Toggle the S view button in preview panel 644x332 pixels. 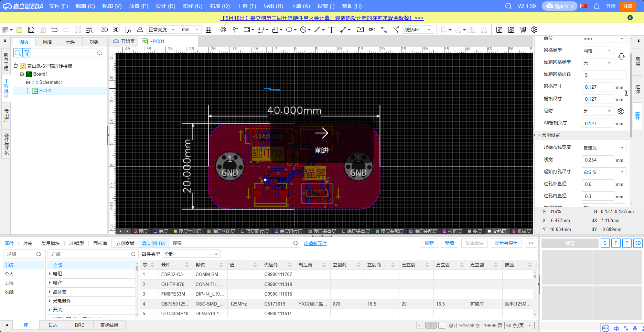[x=605, y=243]
